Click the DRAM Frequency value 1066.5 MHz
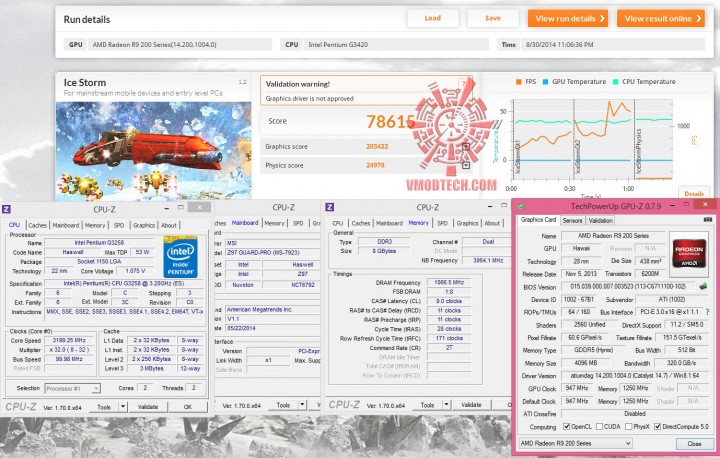This screenshot has height=458, width=720. (x=449, y=283)
